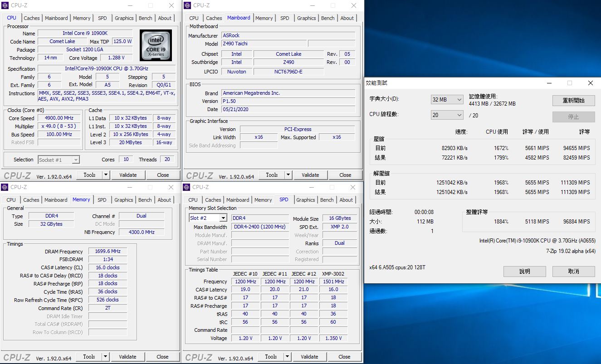
Task: Click the SPD Ext. value XMP 2.0
Action: click(x=340, y=227)
